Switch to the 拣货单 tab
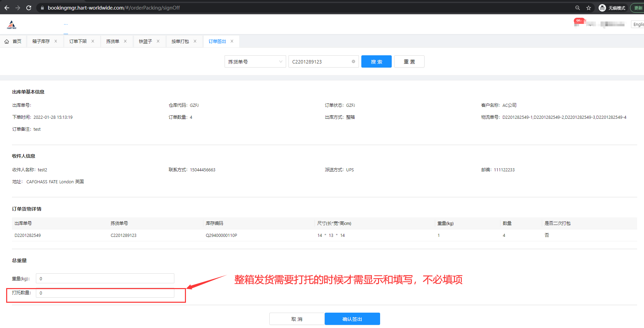The width and height of the screenshot is (644, 328). point(112,41)
